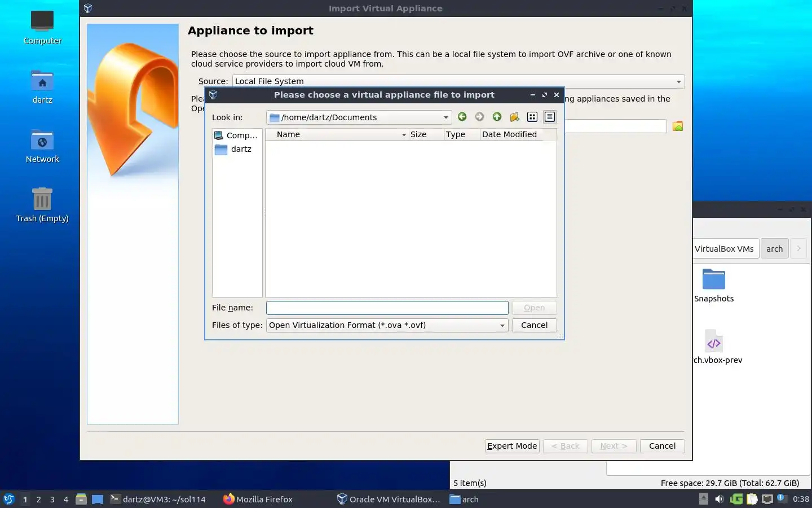Open the clipboard tray icon
Viewport: 812px width, 508px height.
[752, 499]
